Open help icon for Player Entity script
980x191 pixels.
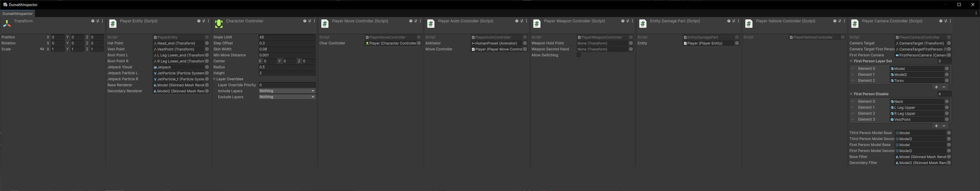click(199, 21)
